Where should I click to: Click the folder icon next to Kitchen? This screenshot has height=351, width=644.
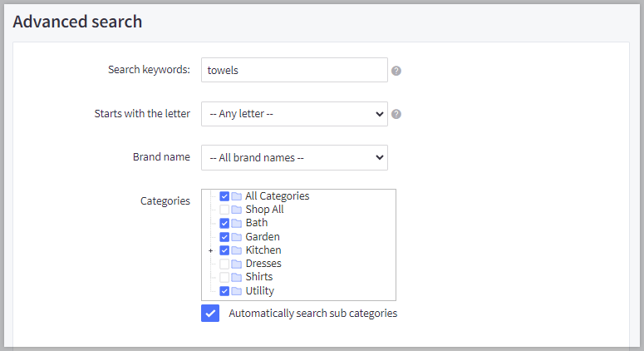point(236,250)
